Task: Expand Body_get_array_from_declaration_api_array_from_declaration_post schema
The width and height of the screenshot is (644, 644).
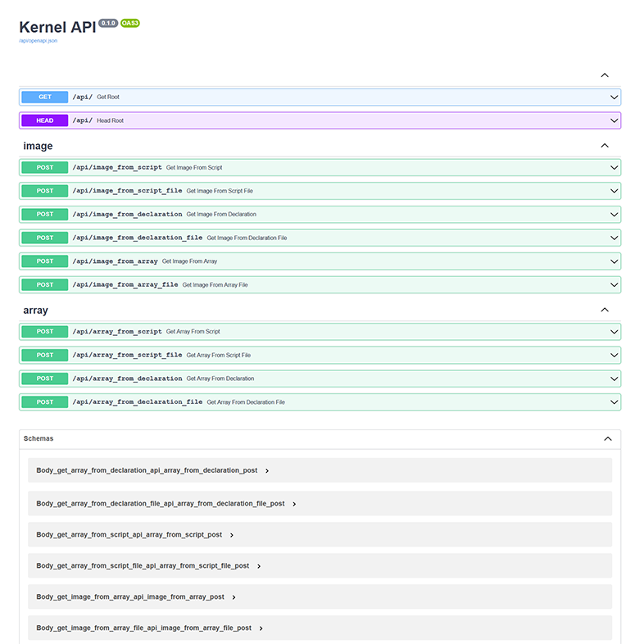Action: pyautogui.click(x=147, y=470)
